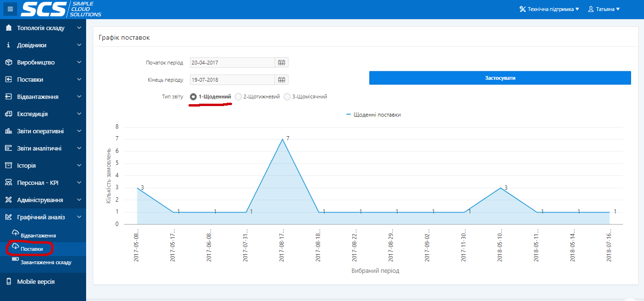
Task: Click the Вибраний період axis label
Action: tap(375, 271)
